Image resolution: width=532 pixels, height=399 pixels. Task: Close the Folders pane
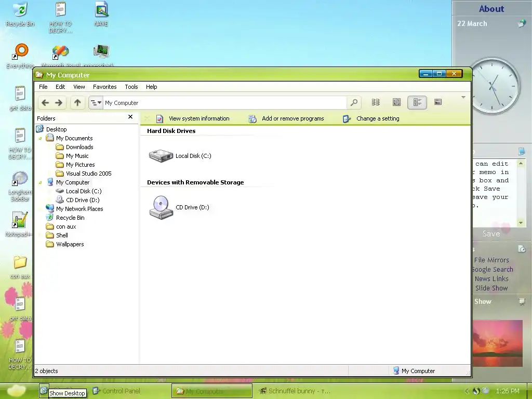click(x=130, y=117)
